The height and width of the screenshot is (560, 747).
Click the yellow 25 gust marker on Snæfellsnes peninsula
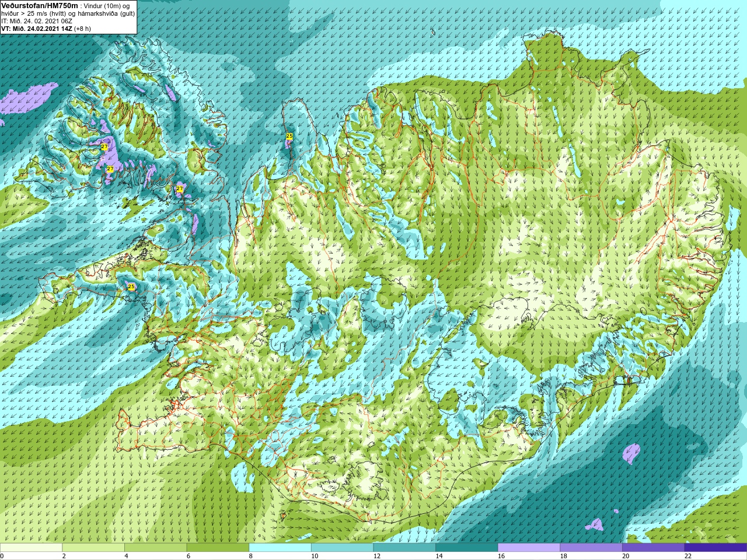pos(131,286)
